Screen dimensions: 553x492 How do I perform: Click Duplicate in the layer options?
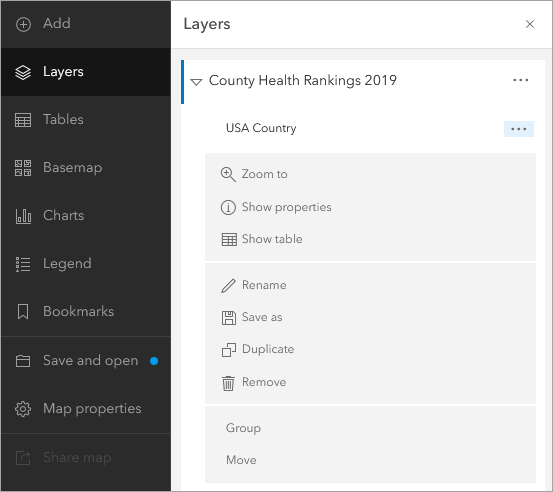point(258,349)
